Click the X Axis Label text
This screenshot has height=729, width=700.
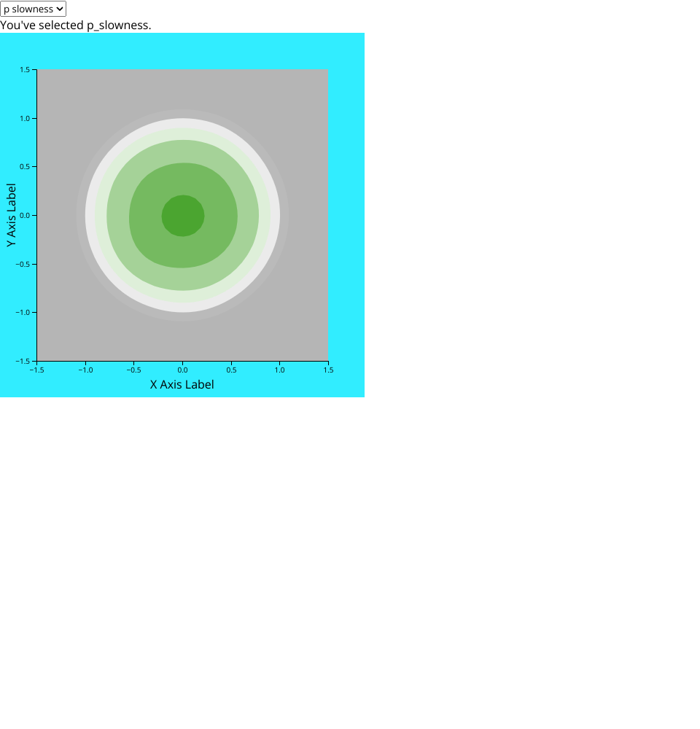pos(182,384)
